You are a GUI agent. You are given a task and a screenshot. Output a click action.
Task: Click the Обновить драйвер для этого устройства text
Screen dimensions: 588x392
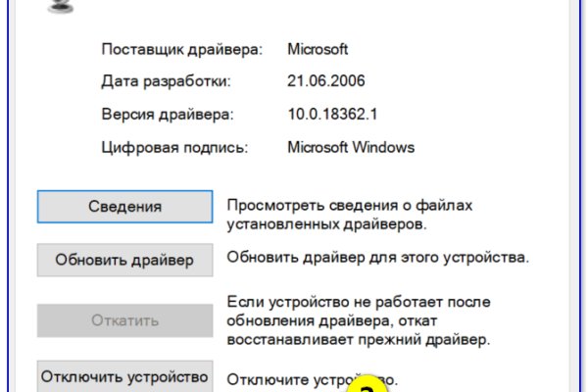click(378, 259)
